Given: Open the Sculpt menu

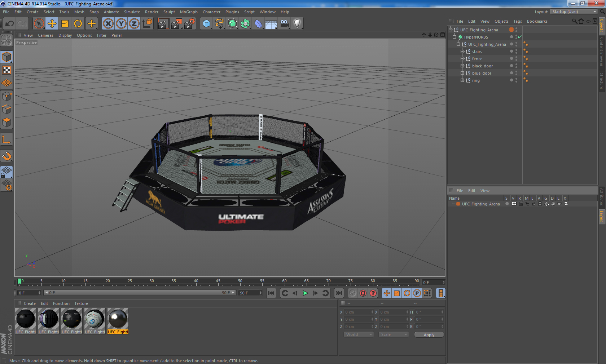Looking at the screenshot, I should tap(169, 12).
